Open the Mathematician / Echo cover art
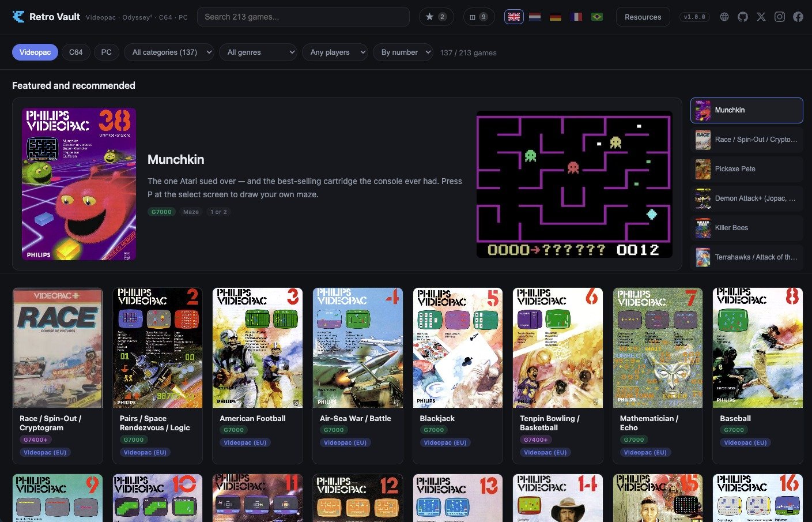The width and height of the screenshot is (812, 522). click(x=658, y=348)
